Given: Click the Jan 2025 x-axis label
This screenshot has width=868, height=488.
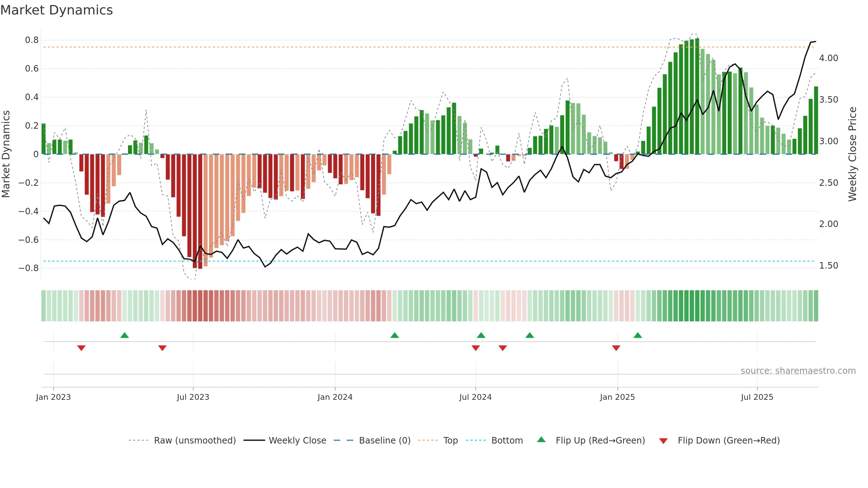Looking at the screenshot, I should [x=618, y=397].
